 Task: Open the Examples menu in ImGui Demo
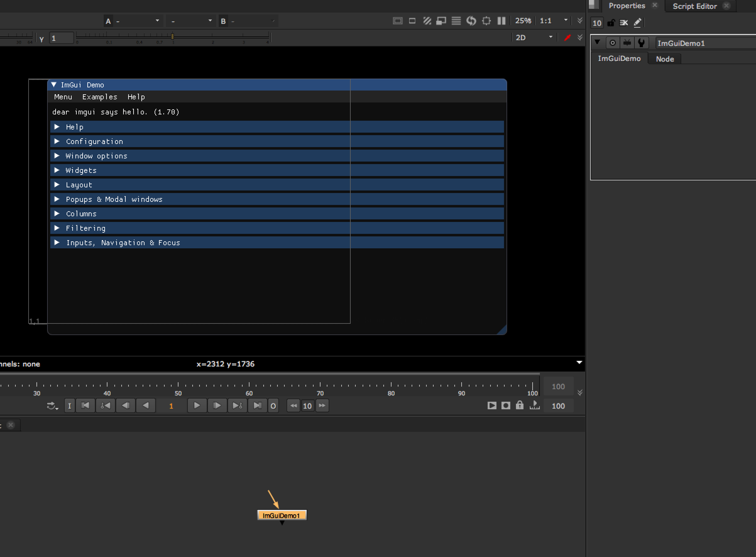(100, 97)
